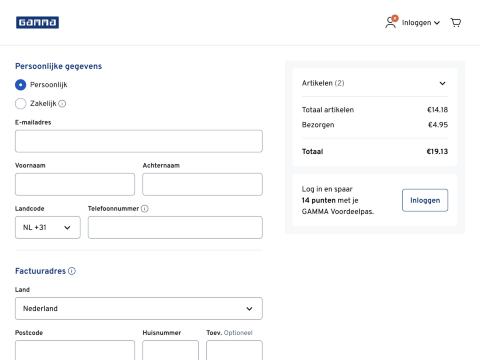Click the Totaal artikelen value €14.18
The height and width of the screenshot is (360, 480).
pos(438,110)
